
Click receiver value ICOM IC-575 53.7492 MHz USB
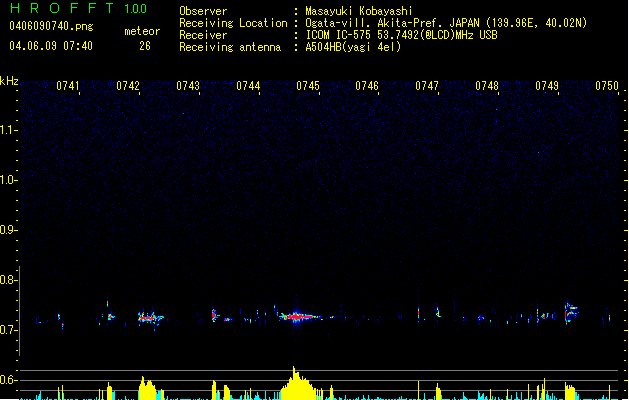402,35
